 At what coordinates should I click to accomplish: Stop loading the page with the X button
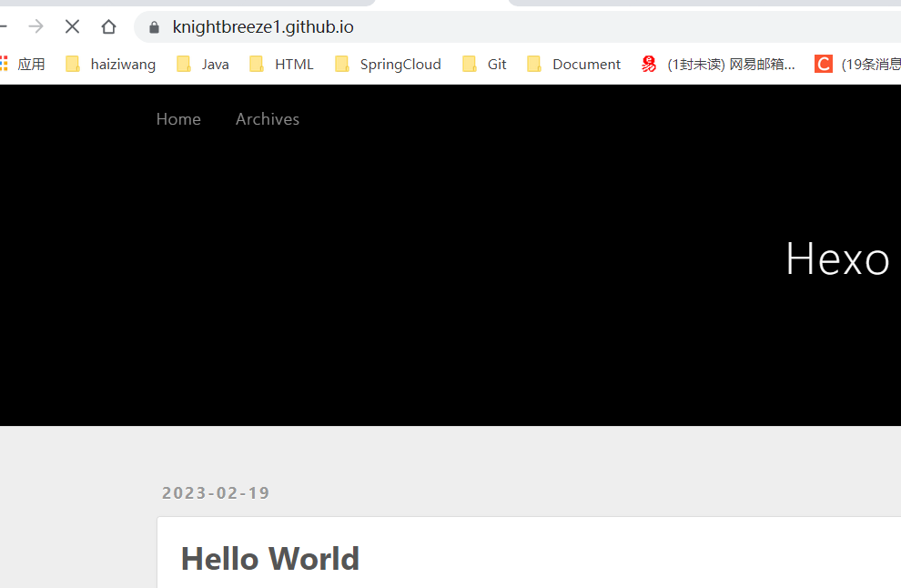(x=73, y=26)
